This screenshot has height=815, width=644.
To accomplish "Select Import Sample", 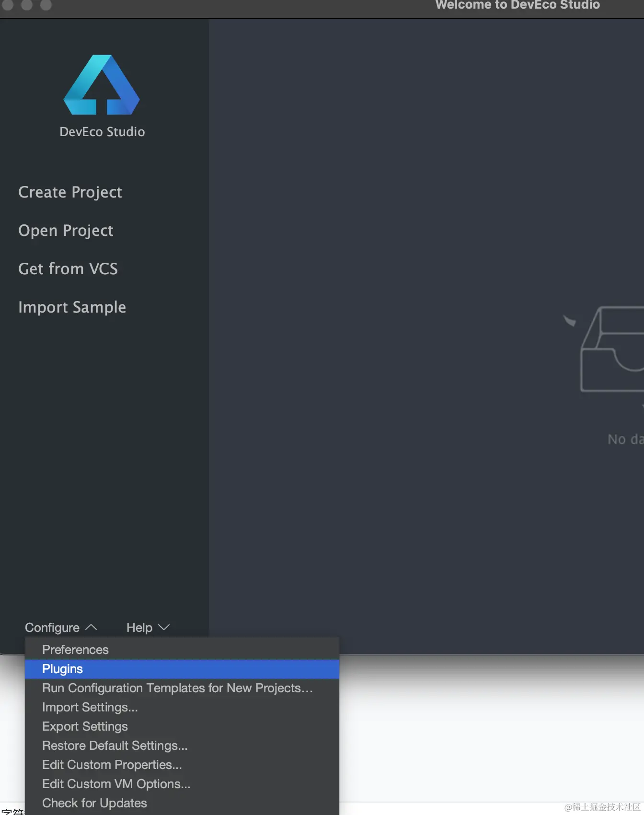I will click(72, 307).
